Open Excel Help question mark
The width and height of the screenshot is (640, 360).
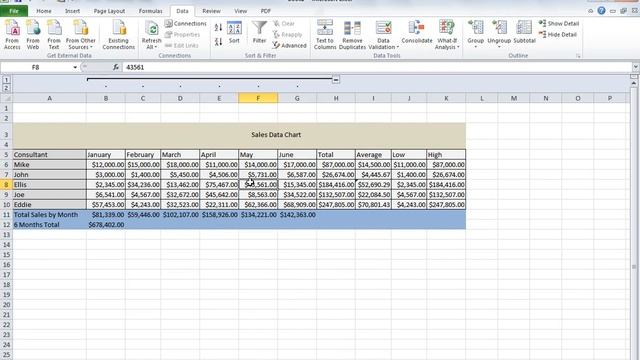(x=601, y=11)
